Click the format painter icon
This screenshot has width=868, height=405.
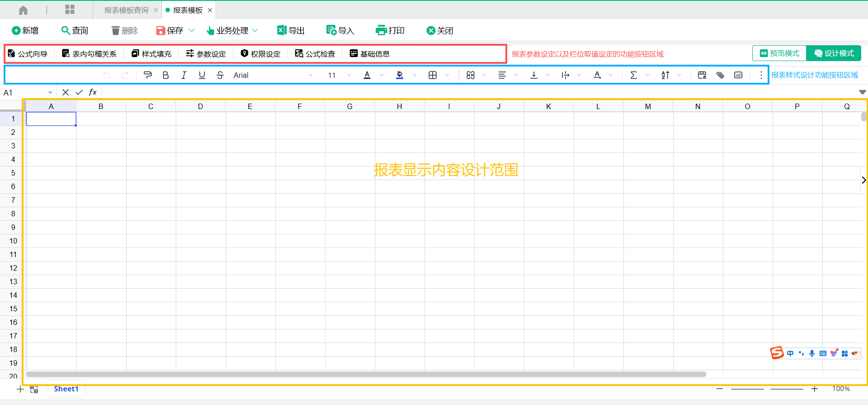(x=147, y=75)
